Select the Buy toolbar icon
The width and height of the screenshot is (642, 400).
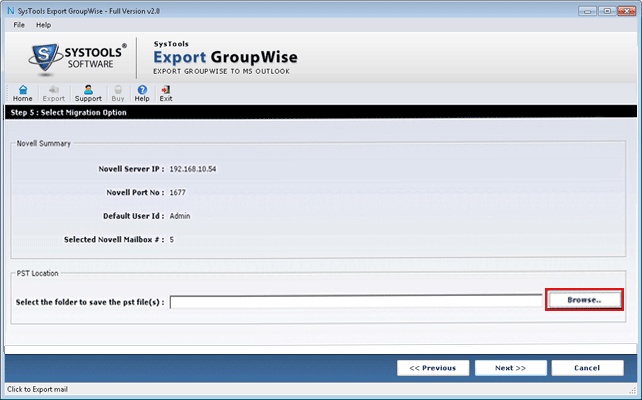(x=119, y=93)
